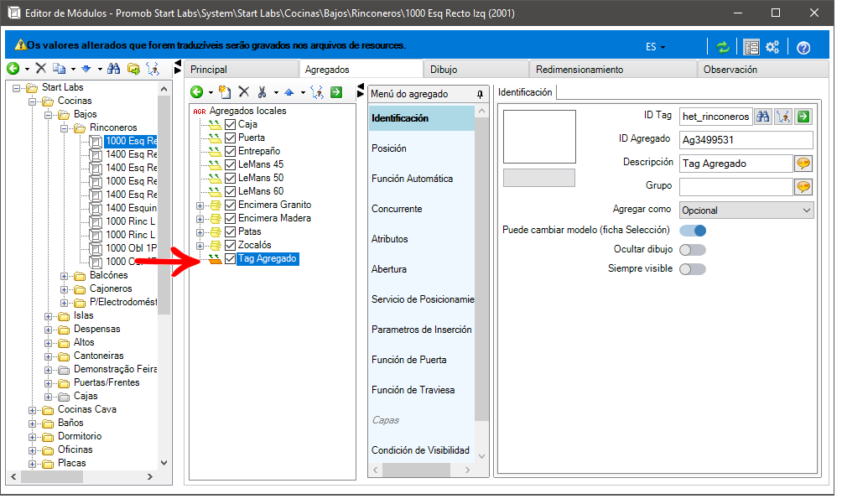Pin the Menú do agregado panel
Screen dimensions: 842x504
[x=480, y=95]
